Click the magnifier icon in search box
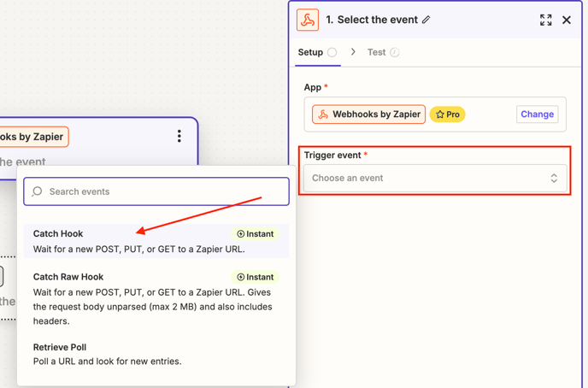The width and height of the screenshot is (588, 388). tap(37, 191)
